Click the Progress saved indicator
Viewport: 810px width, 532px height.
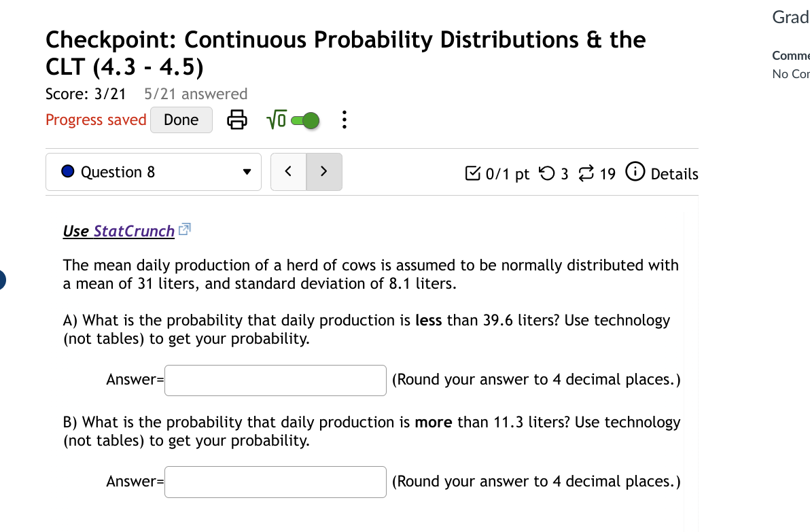point(95,120)
